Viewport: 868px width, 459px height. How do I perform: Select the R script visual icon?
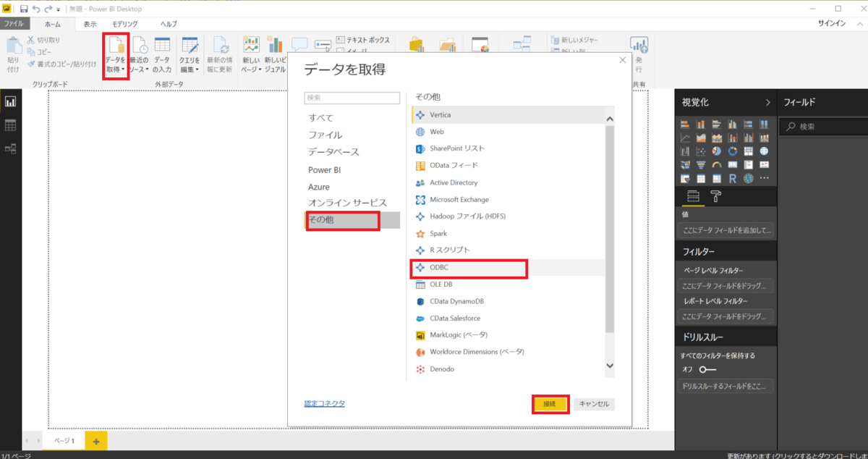coord(732,178)
